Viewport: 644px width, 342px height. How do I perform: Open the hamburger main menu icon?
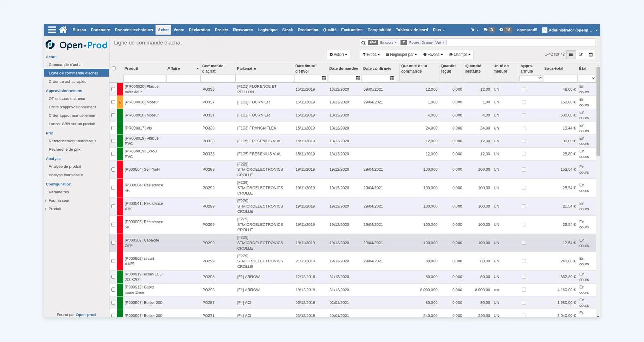point(52,30)
